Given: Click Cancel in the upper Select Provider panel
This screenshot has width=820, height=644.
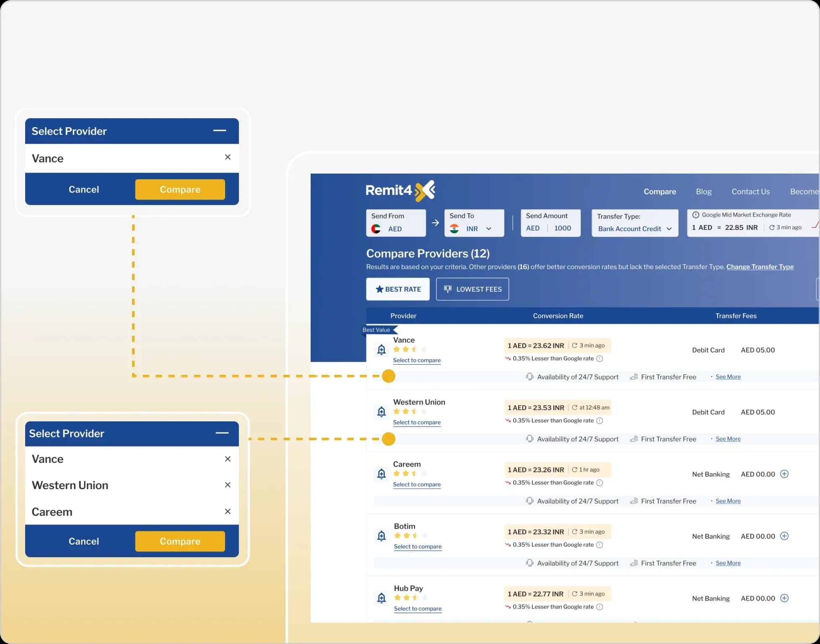Looking at the screenshot, I should [x=84, y=189].
